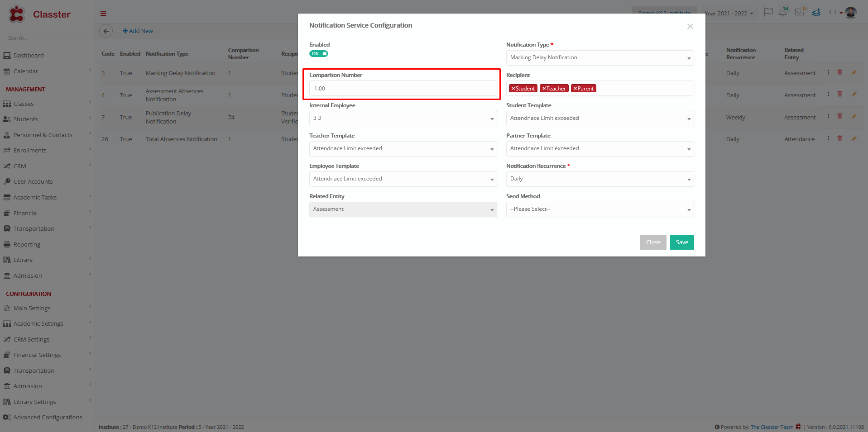
Task: Open Dashboard in the sidebar
Action: point(29,56)
